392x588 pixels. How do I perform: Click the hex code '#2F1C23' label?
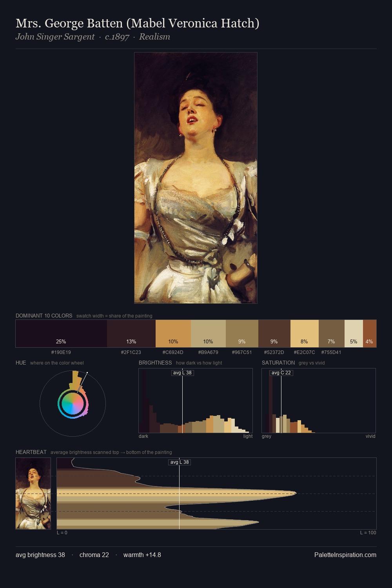tap(131, 352)
